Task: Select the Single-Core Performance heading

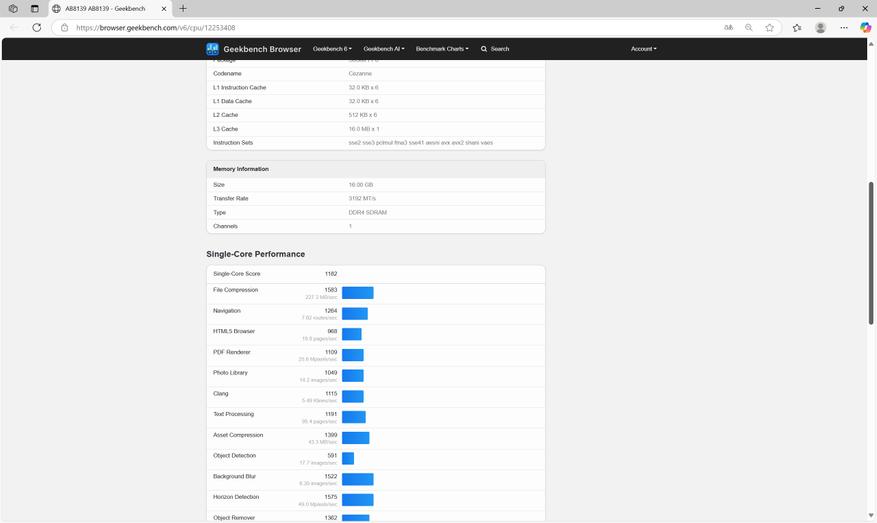Action: [x=256, y=254]
